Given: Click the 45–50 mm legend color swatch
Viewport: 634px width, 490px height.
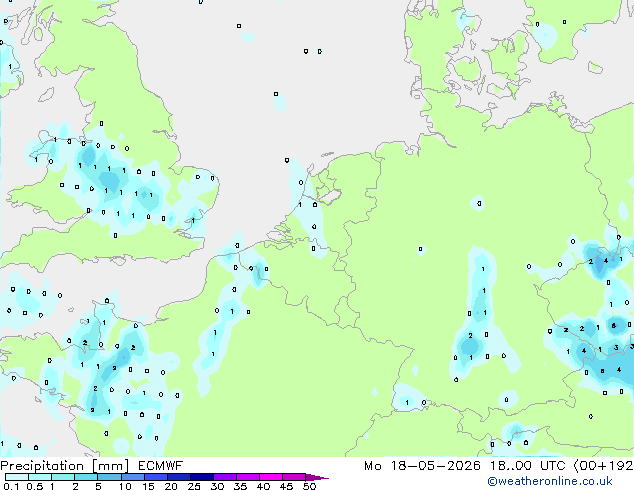Looking at the screenshot, I should tap(294, 477).
